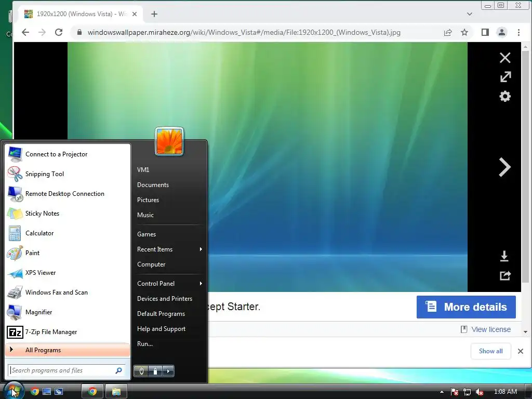Lock the computer via padlock button

point(155,371)
